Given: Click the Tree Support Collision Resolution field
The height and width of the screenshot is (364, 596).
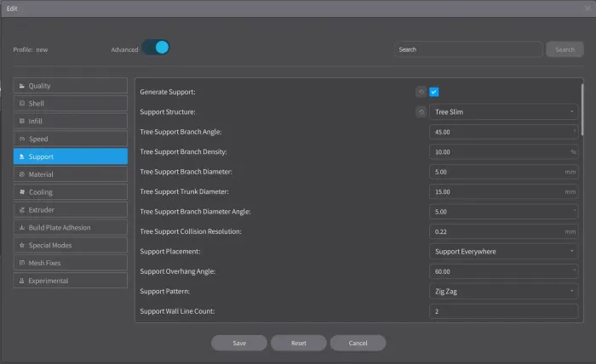Looking at the screenshot, I should pos(504,231).
